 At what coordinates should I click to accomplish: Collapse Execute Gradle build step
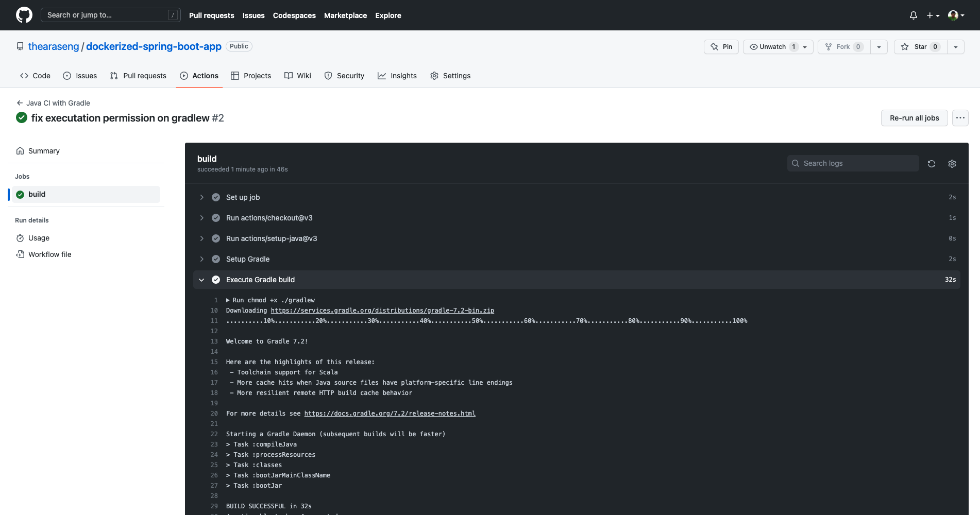pyautogui.click(x=577, y=280)
